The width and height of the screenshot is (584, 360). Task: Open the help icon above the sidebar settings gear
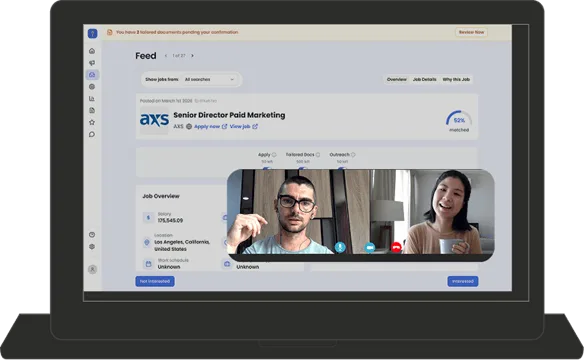pos(92,235)
